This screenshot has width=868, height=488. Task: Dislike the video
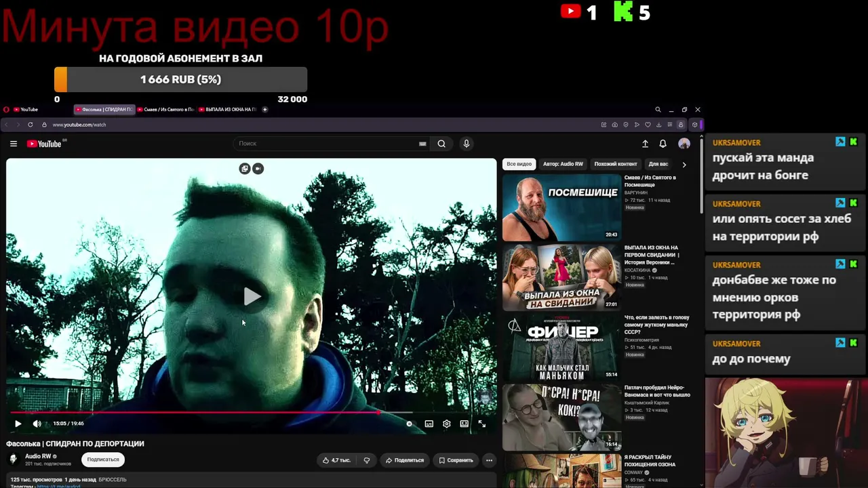[x=367, y=460]
